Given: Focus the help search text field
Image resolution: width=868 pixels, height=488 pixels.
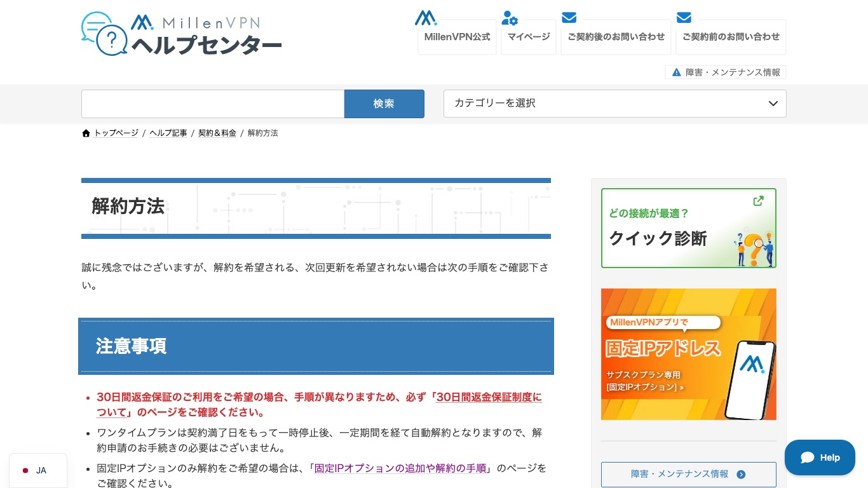Looking at the screenshot, I should [x=213, y=104].
